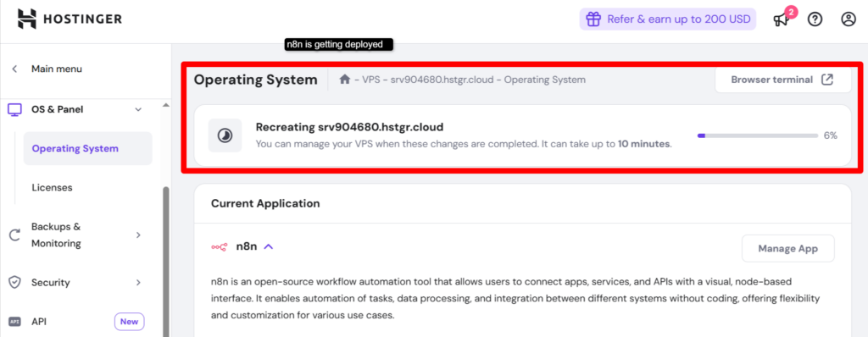Open the Browser terminal button
The image size is (868, 337).
pos(782,80)
